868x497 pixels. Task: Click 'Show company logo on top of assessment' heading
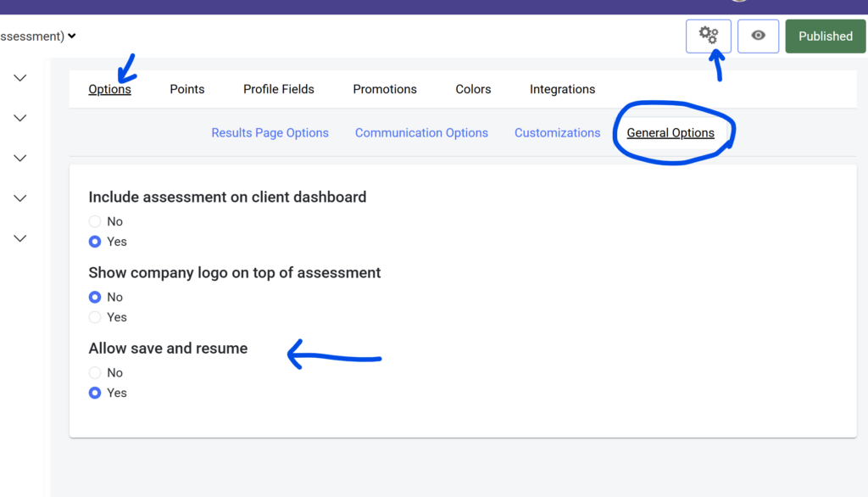[x=235, y=272]
